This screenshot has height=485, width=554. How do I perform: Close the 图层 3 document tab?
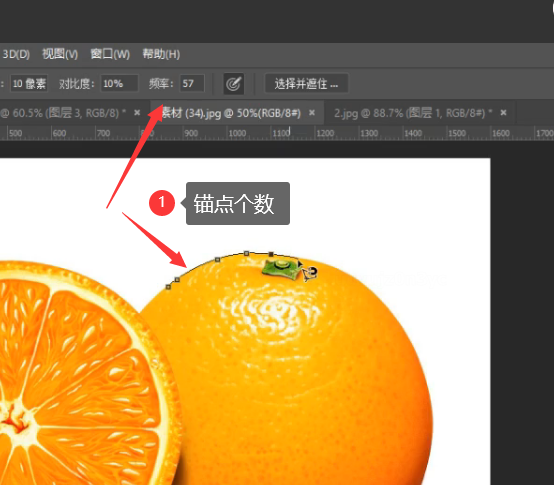coord(137,113)
